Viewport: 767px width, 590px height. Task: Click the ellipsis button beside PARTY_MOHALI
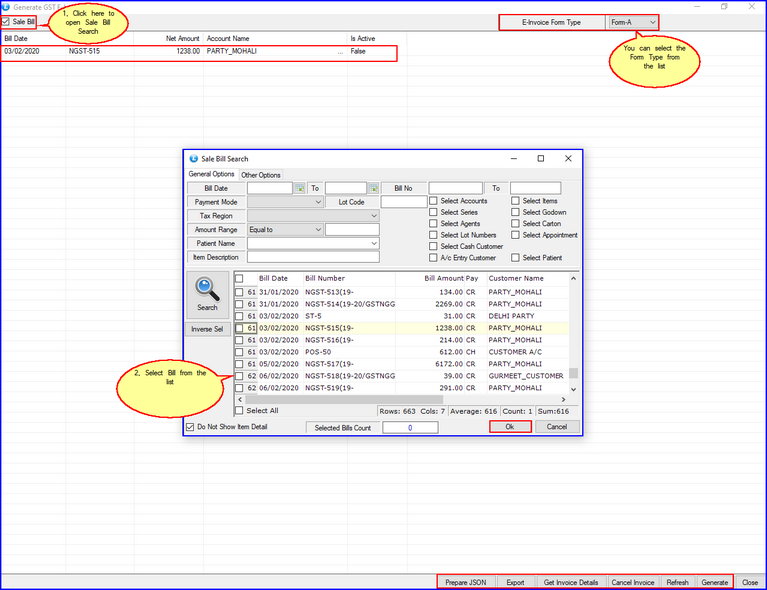(340, 52)
